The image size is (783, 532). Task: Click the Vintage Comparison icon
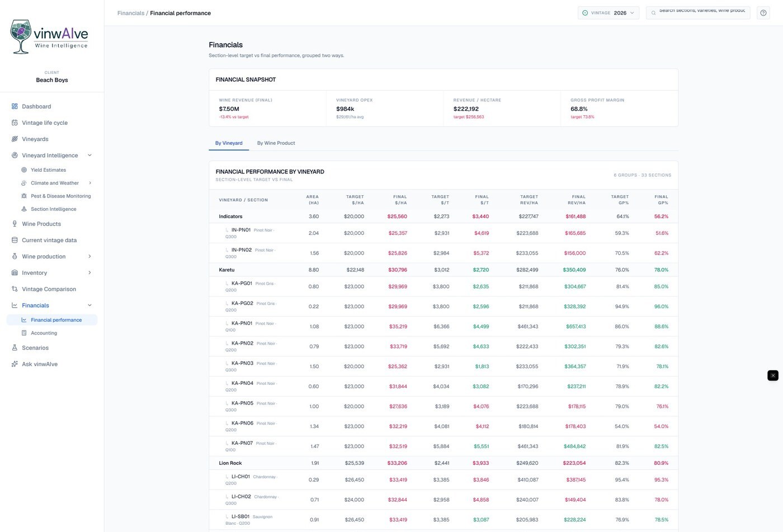[15, 289]
